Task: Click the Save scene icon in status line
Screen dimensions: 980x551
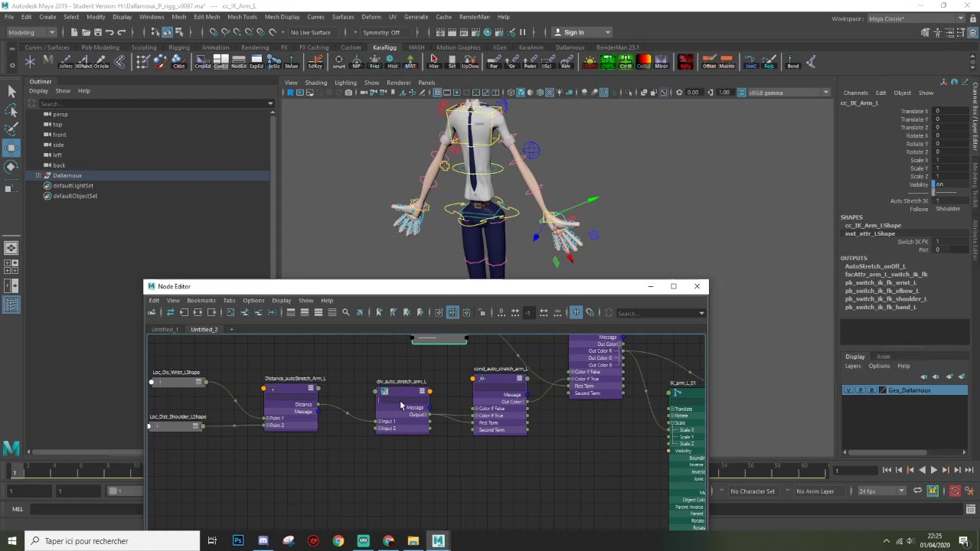Action: (97, 32)
